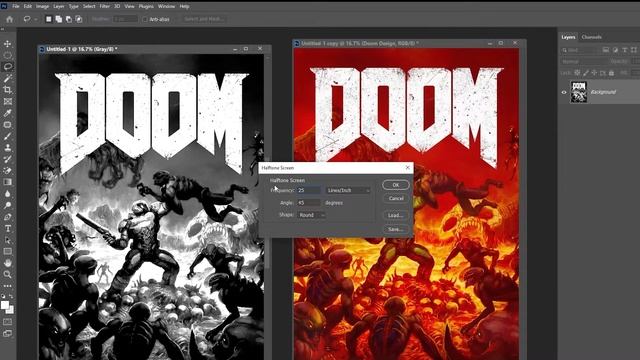Image resolution: width=640 pixels, height=360 pixels.
Task: Open the Filter menu
Action: 104,7
